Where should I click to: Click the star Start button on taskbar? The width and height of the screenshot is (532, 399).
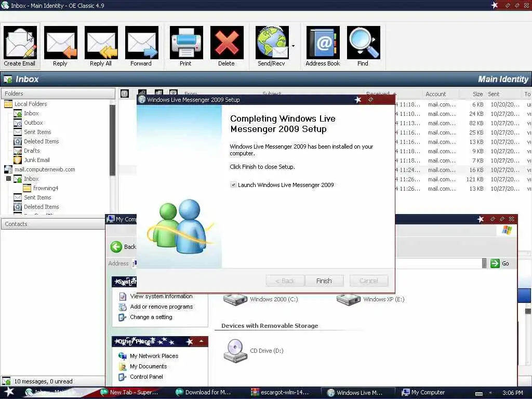pos(9,392)
